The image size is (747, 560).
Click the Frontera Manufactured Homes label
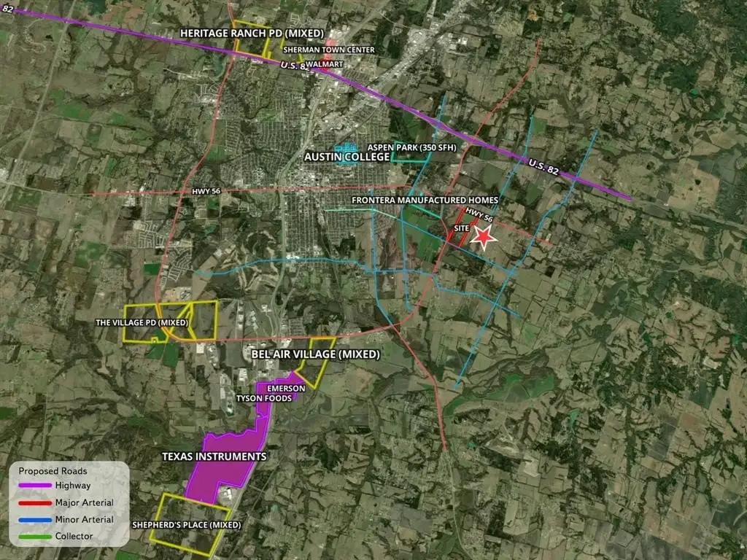(x=425, y=200)
